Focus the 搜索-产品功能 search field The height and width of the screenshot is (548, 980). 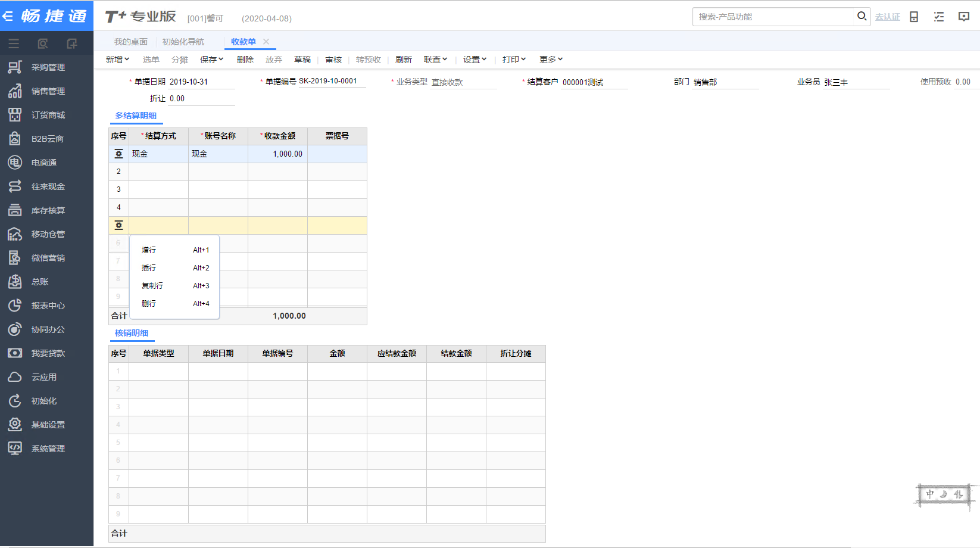(774, 17)
